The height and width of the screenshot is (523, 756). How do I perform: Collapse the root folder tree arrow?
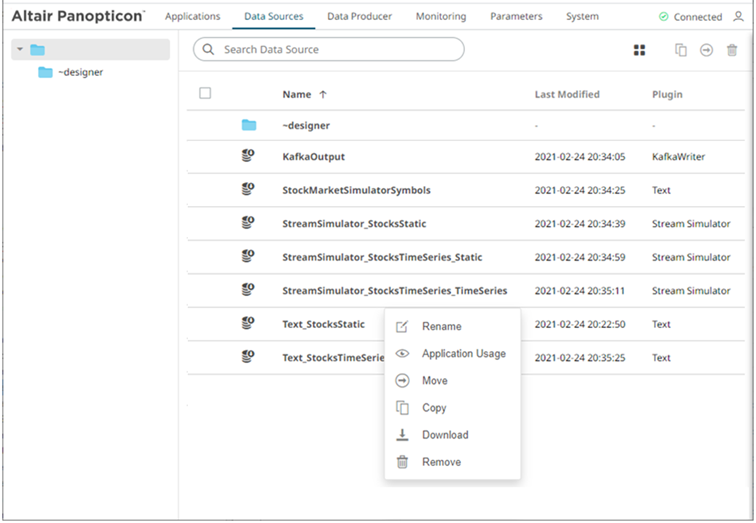tap(20, 50)
